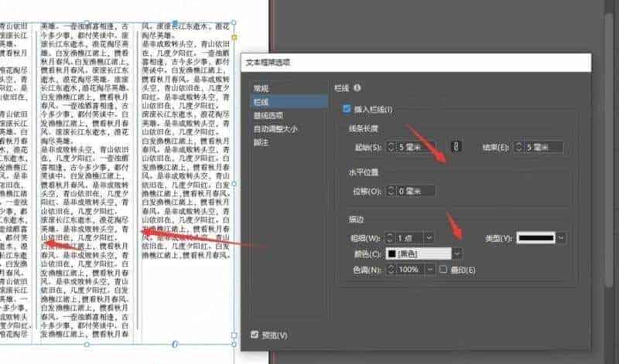This screenshot has height=364, width=619.
Task: Click the [黑色] color swatch field
Action: [x=419, y=253]
